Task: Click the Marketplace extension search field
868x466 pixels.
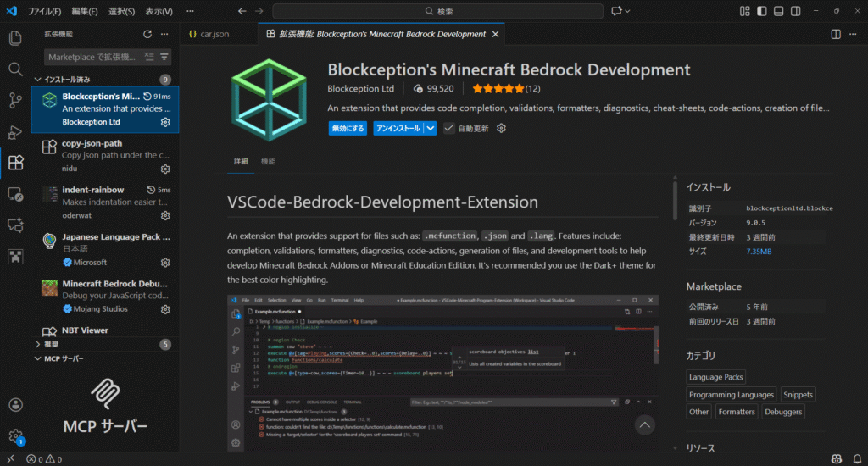Action: tap(92, 57)
